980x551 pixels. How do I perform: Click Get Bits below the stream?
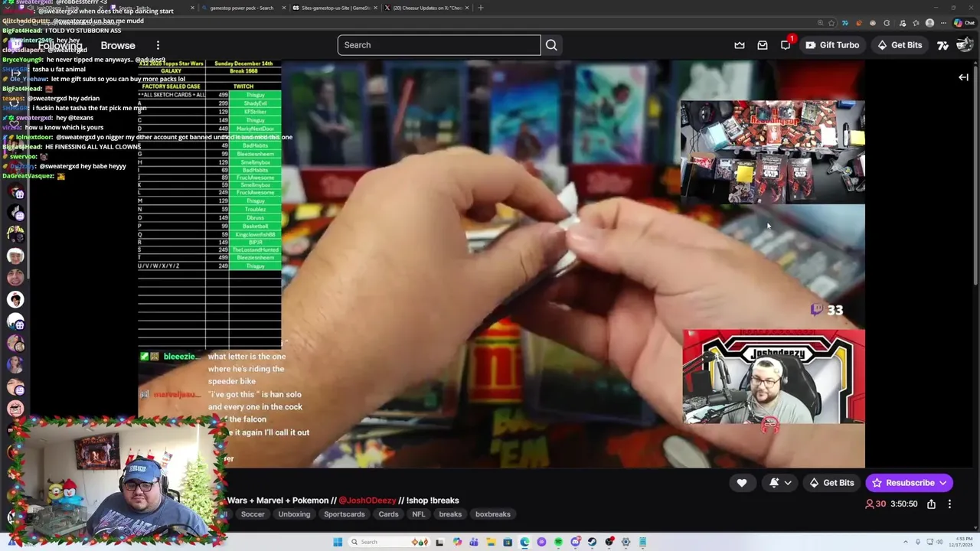(x=831, y=483)
